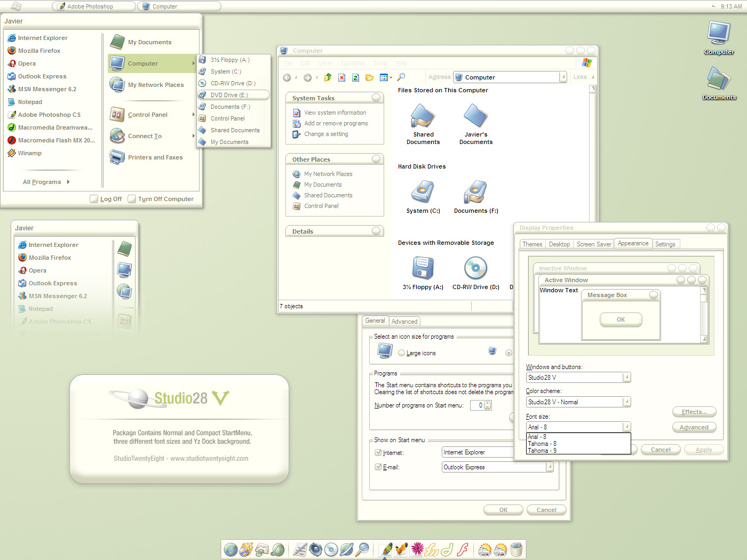Screen dimensions: 747x560
Task: Click Turn Off Computer
Action: pos(161,199)
